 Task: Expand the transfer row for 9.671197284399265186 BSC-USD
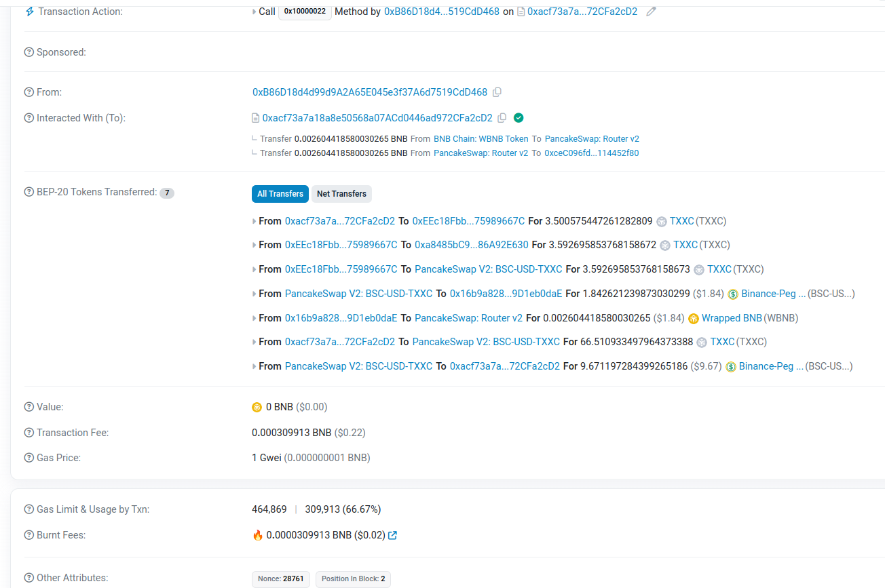click(x=255, y=366)
